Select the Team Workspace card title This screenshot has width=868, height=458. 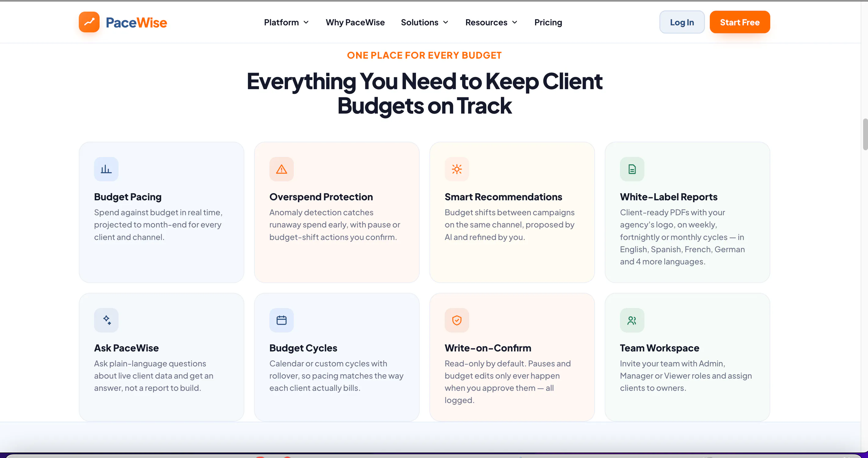click(659, 348)
